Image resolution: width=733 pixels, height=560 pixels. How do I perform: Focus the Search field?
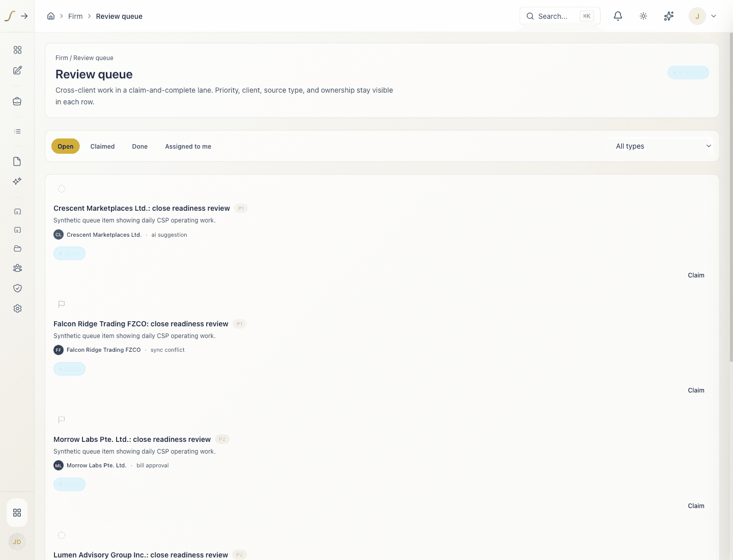pyautogui.click(x=560, y=16)
